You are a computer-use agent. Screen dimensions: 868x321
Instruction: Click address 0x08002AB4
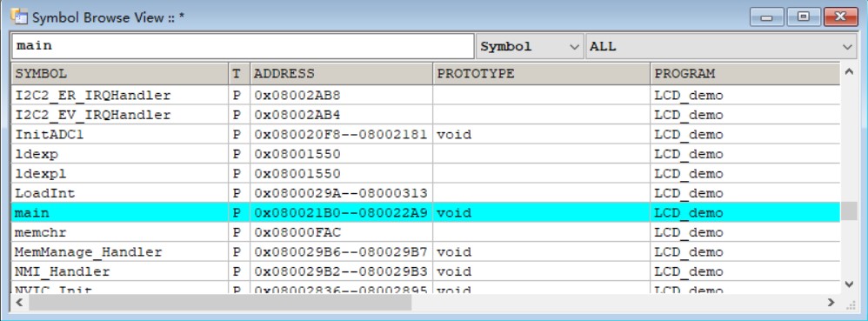click(x=297, y=115)
